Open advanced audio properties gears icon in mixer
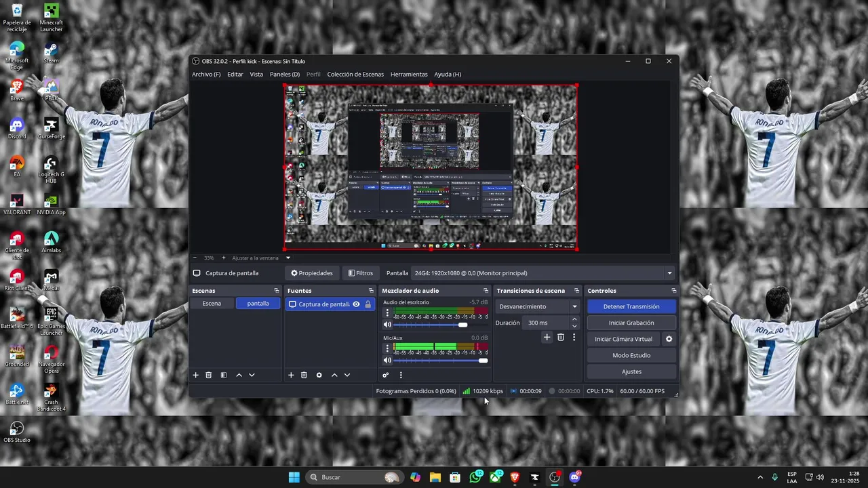The image size is (868, 488). [386, 375]
